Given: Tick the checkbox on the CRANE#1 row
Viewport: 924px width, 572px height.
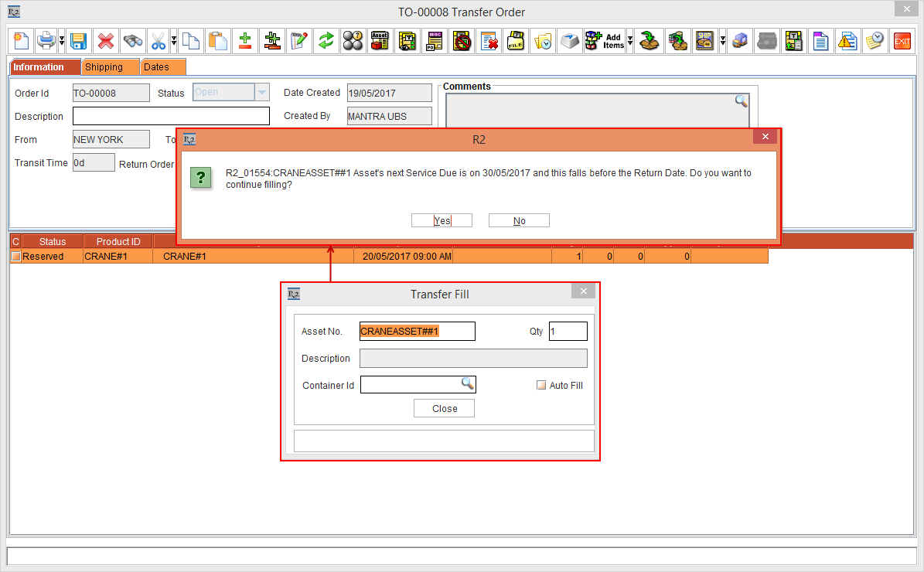Looking at the screenshot, I should click(15, 257).
